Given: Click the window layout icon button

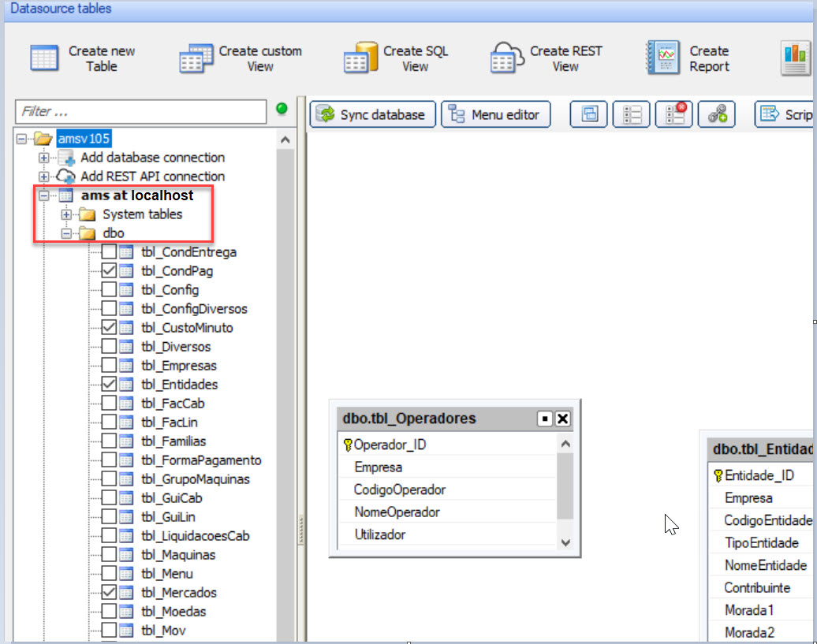Looking at the screenshot, I should pos(589,114).
